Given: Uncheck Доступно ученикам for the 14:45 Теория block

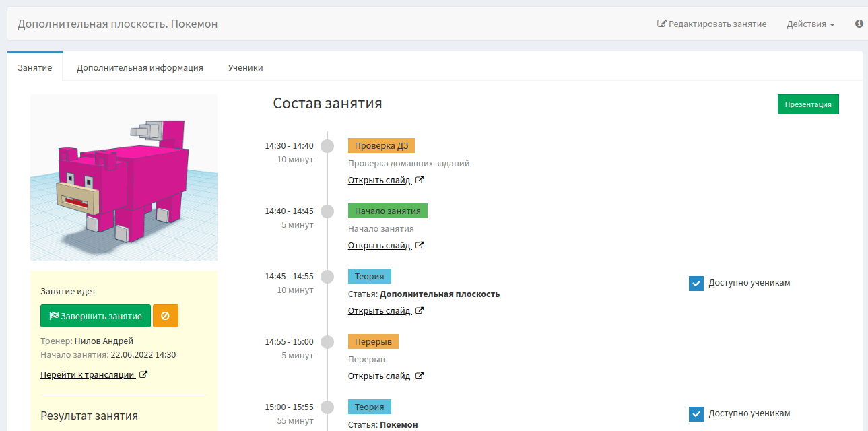Looking at the screenshot, I should (x=696, y=284).
